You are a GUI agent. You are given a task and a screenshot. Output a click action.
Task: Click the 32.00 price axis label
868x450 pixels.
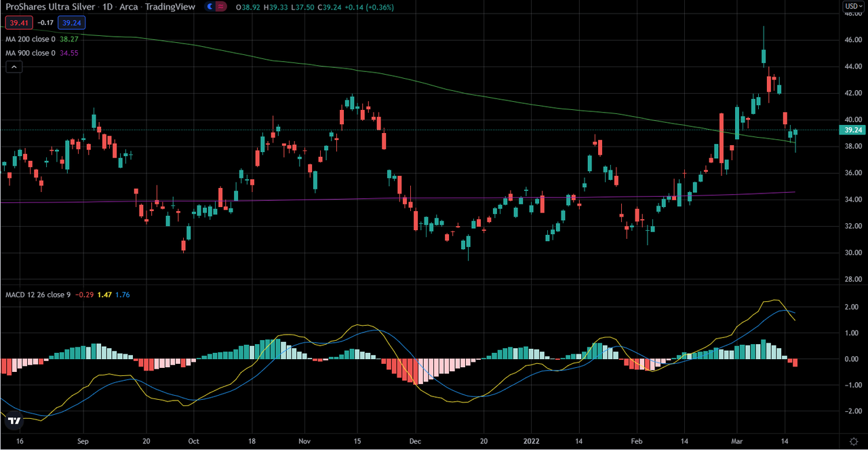click(853, 226)
